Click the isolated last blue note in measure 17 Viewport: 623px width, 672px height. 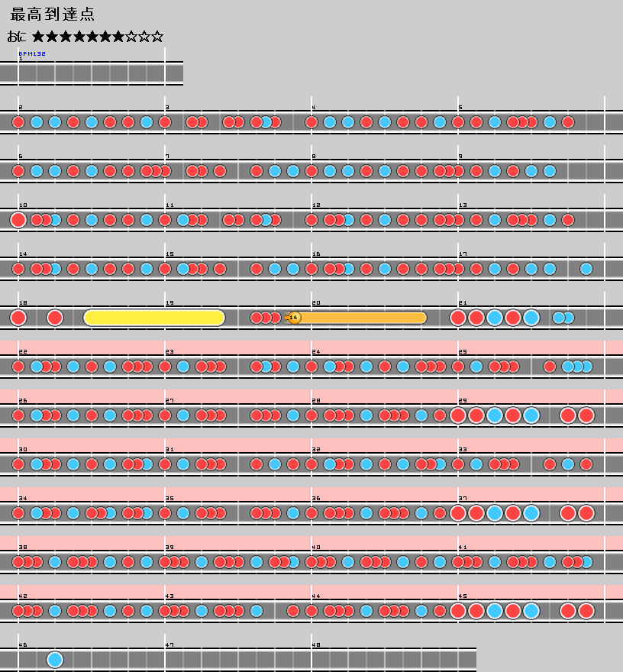[x=586, y=269]
